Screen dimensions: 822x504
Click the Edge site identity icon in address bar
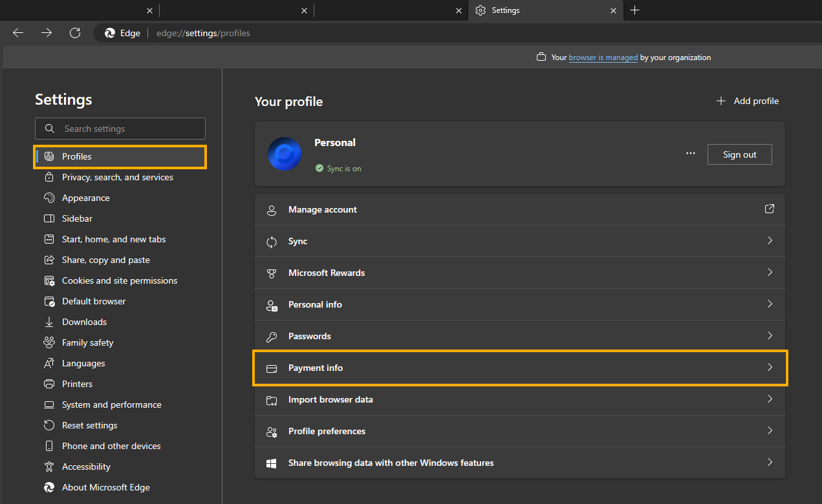(110, 33)
